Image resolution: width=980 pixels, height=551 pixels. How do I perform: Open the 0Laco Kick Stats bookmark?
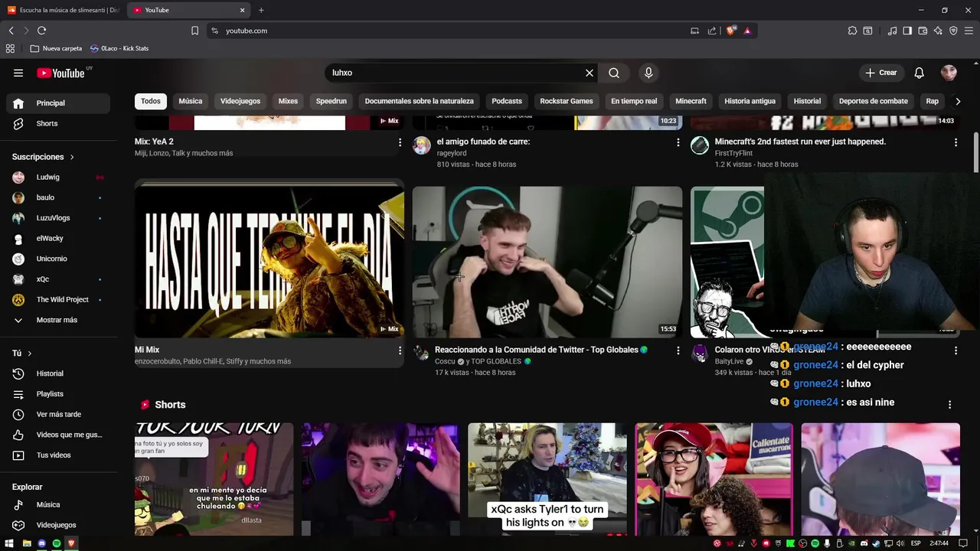pyautogui.click(x=119, y=48)
